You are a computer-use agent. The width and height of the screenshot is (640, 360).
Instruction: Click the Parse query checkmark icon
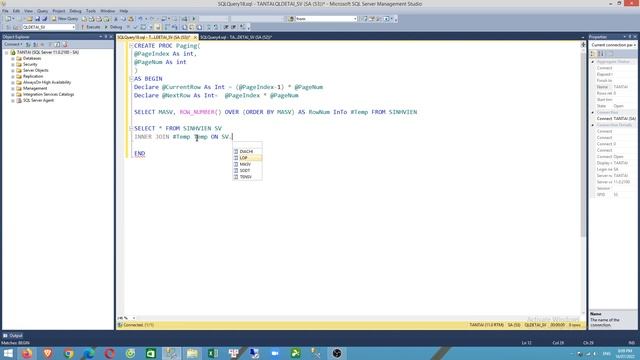(x=136, y=27)
